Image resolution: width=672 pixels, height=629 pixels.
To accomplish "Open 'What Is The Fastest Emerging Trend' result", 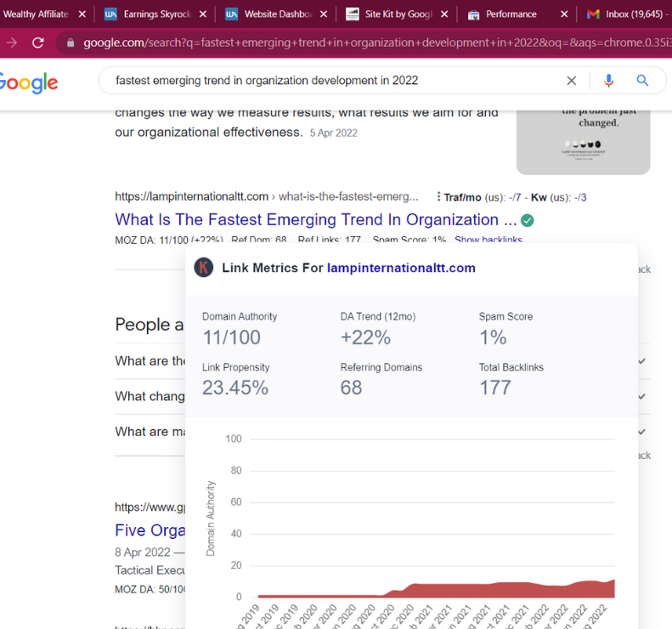I will pyautogui.click(x=316, y=219).
